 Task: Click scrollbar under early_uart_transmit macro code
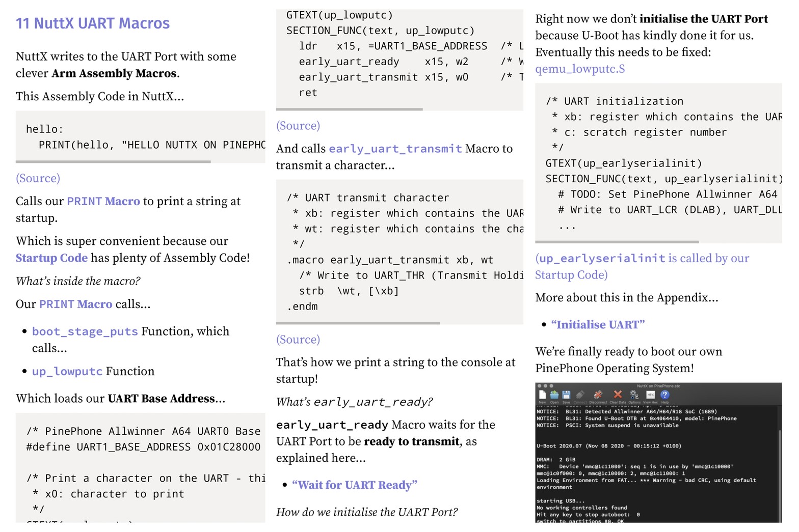[358, 323]
